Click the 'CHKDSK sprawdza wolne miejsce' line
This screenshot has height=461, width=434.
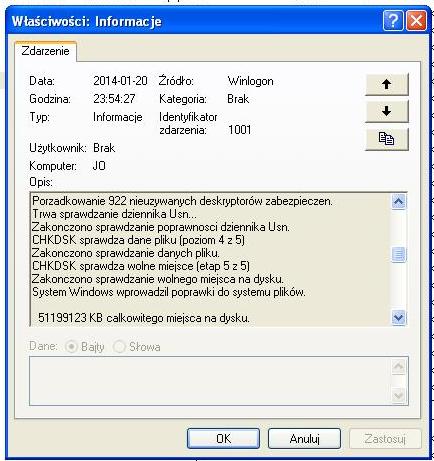(141, 266)
